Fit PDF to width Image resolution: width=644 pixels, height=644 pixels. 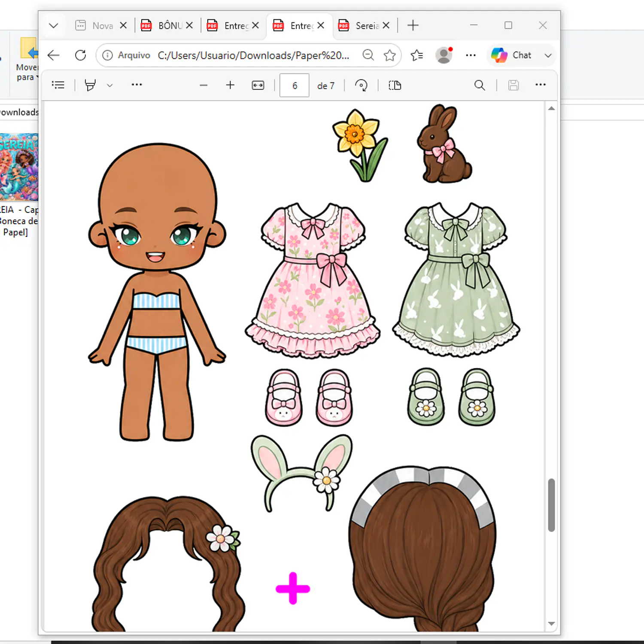point(258,85)
